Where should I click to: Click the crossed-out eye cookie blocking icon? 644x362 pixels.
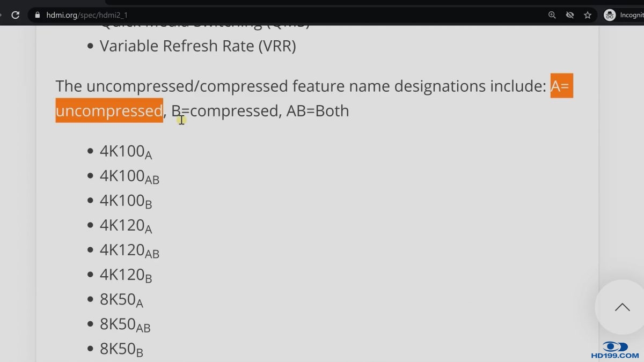[x=570, y=15]
